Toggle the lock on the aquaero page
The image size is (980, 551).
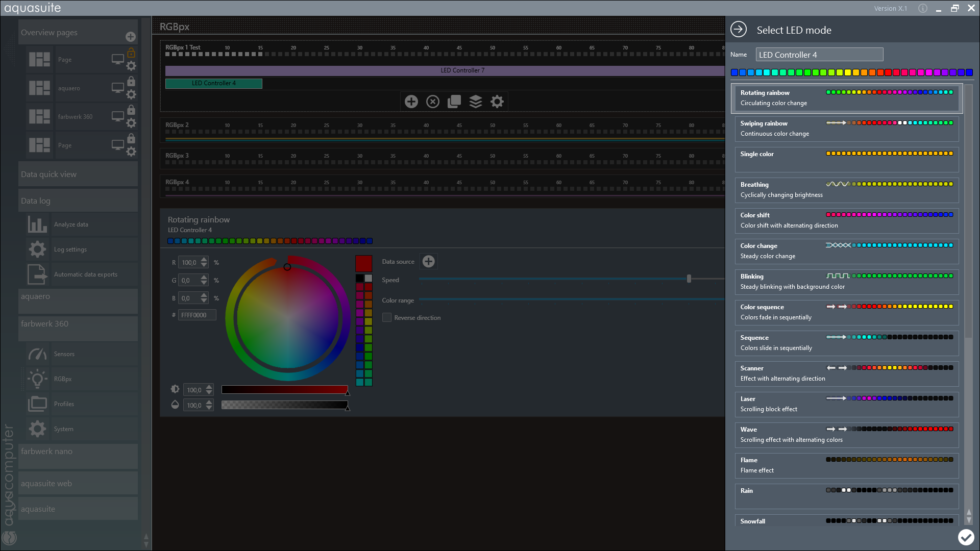(x=131, y=82)
